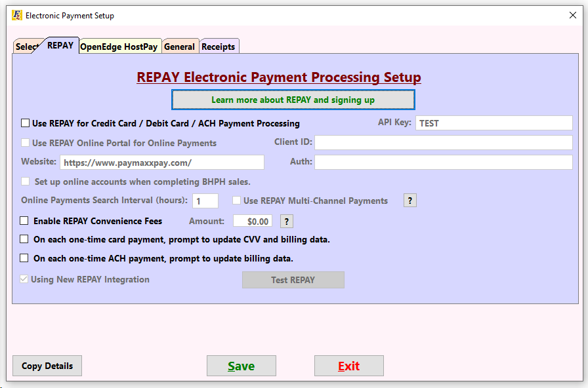Screen dimensions: 588x388
Task: Close the Electronic Payment Setup window
Action: 573,15
